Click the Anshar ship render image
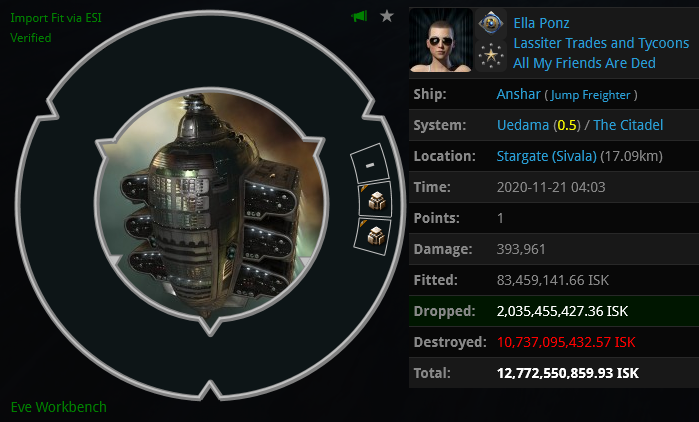Screen dimensions: 699x422 click(x=211, y=205)
